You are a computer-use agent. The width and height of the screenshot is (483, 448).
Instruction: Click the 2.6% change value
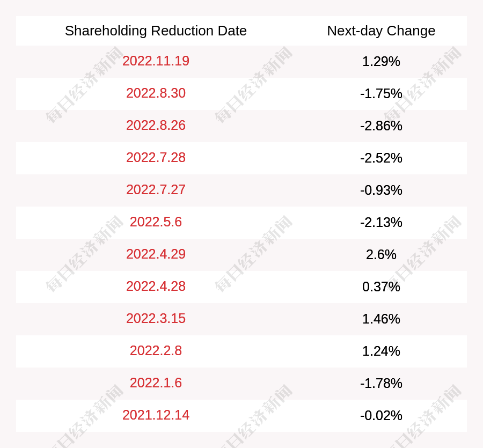click(x=381, y=255)
